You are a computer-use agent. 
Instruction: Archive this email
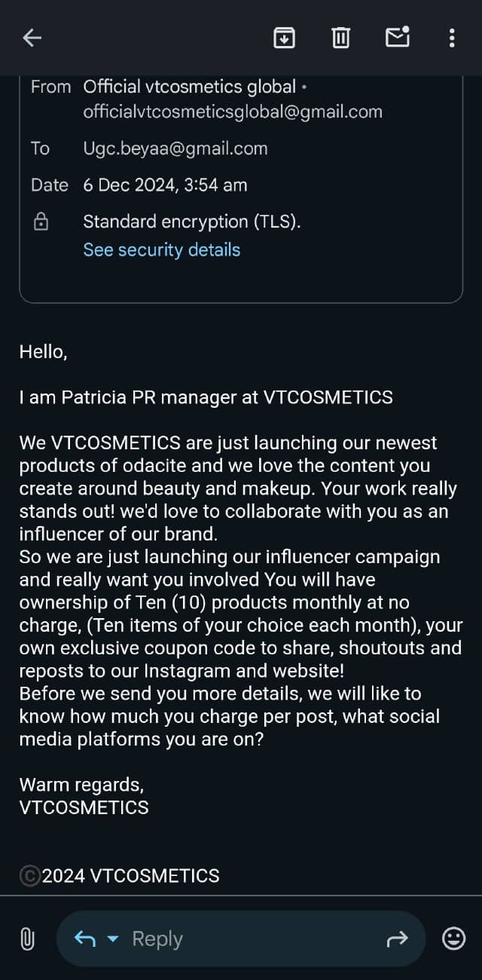284,37
